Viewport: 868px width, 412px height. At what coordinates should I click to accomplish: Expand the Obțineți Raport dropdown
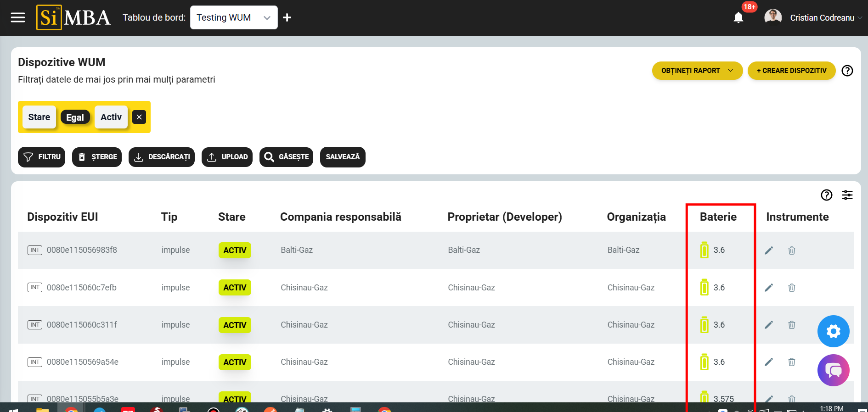(697, 71)
